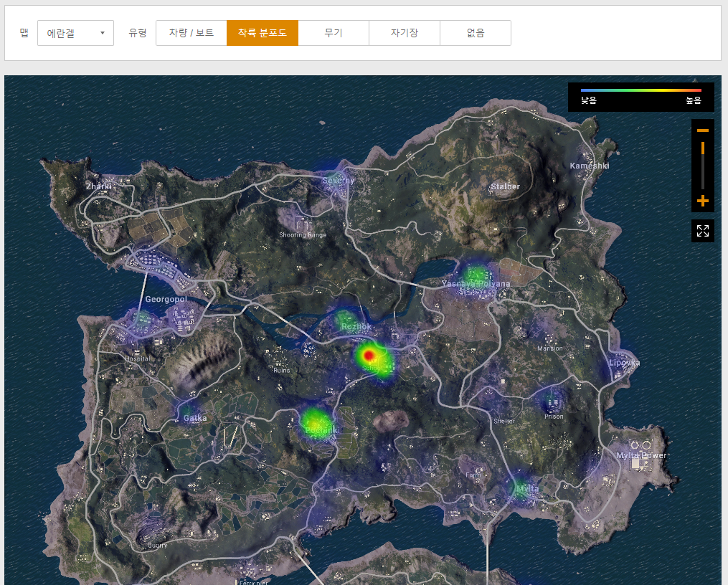Select the 없음 tab
Image resolution: width=728 pixels, height=585 pixels.
476,33
